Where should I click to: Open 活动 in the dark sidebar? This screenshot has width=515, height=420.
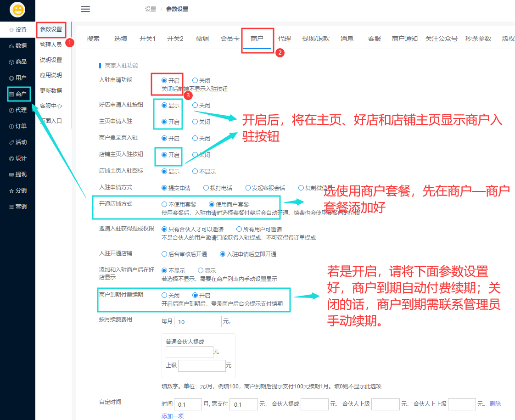18,142
